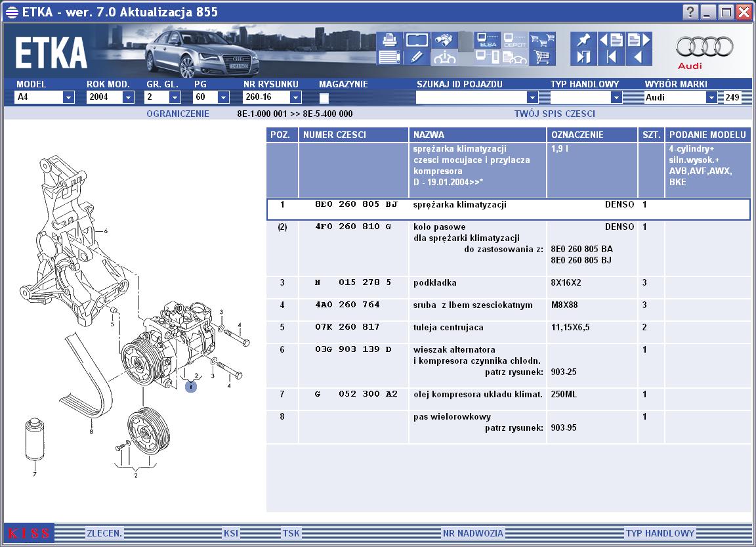The height and width of the screenshot is (547, 756).
Task: Click the help question mark button
Action: tap(690, 12)
